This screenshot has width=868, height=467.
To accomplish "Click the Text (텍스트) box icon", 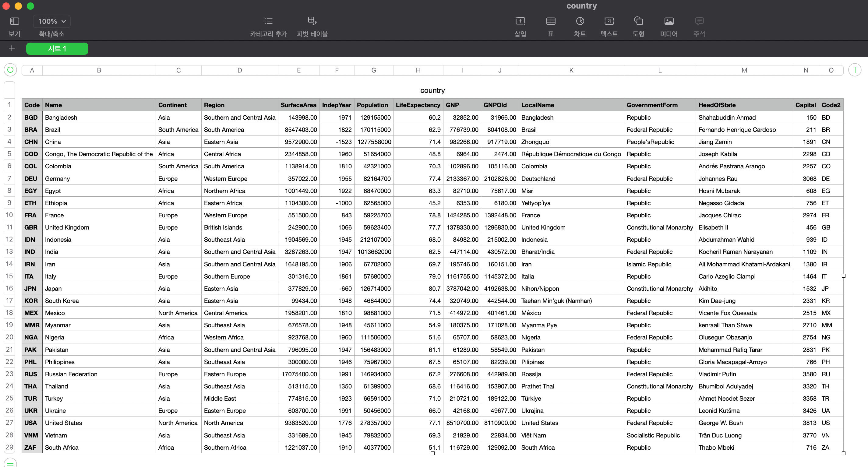I will [609, 21].
